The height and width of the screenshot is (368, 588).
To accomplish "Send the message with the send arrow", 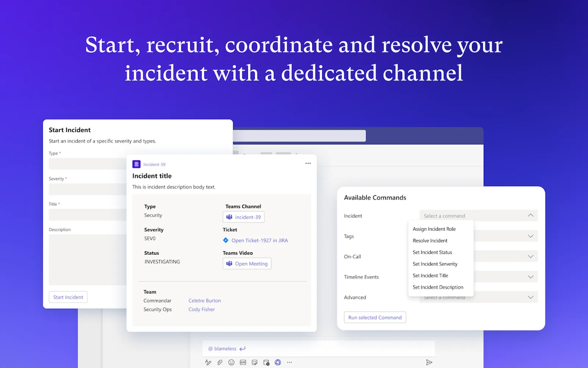I will point(429,362).
